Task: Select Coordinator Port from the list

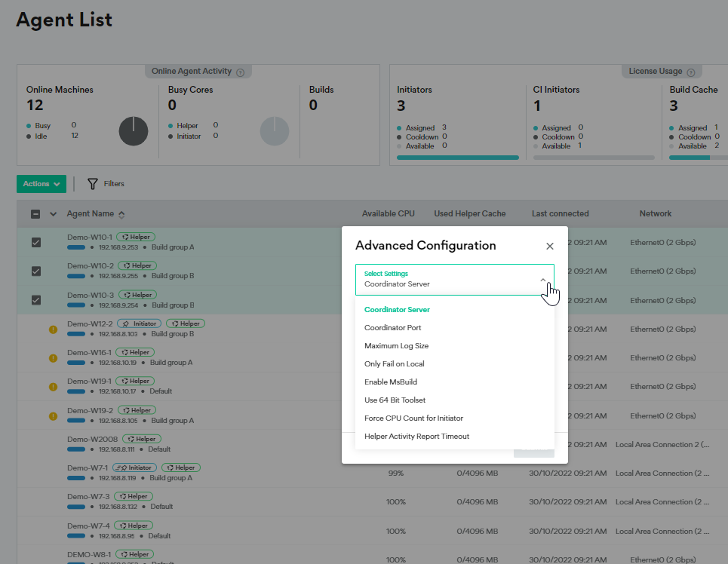Action: click(393, 328)
